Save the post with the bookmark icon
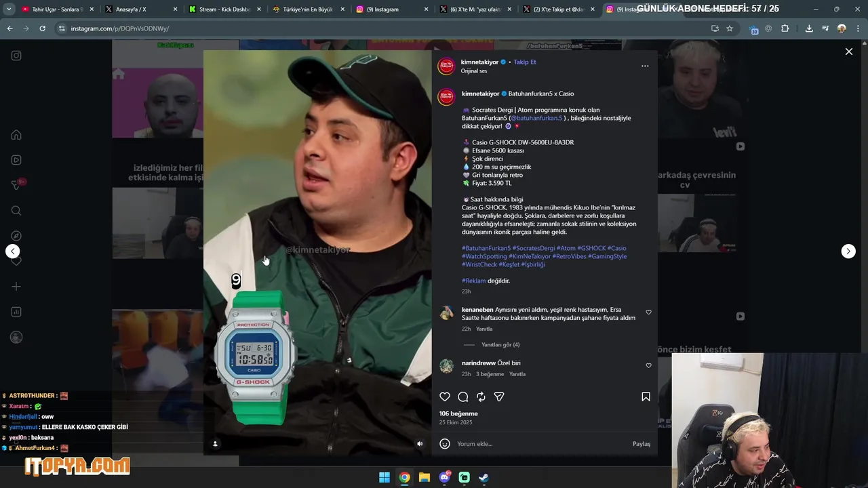This screenshot has width=868, height=488. pyautogui.click(x=646, y=396)
